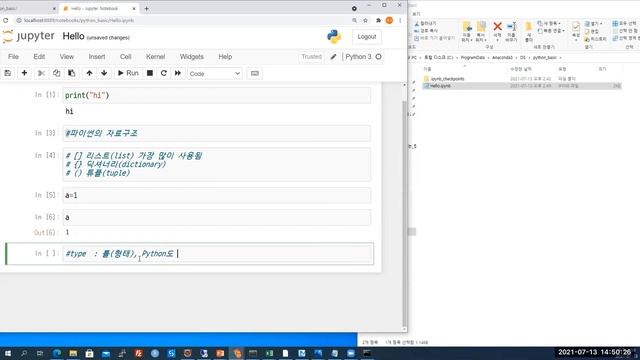
Task: Copy the selected cells
Action: point(56,73)
